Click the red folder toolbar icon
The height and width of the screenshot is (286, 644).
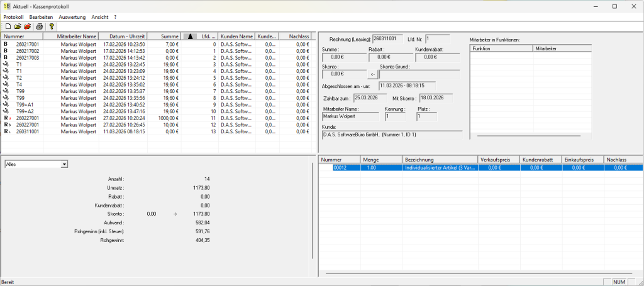click(x=28, y=26)
